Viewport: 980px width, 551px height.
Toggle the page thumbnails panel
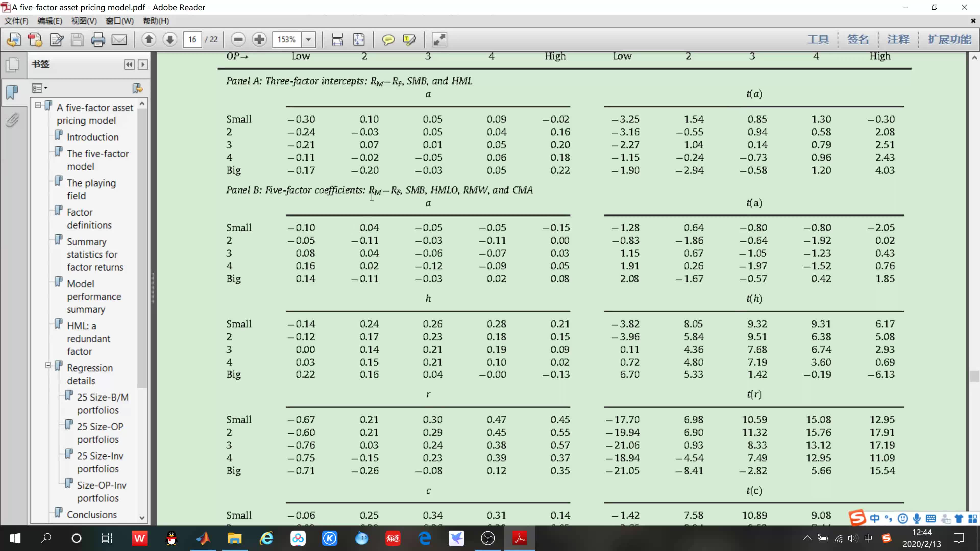click(x=12, y=65)
